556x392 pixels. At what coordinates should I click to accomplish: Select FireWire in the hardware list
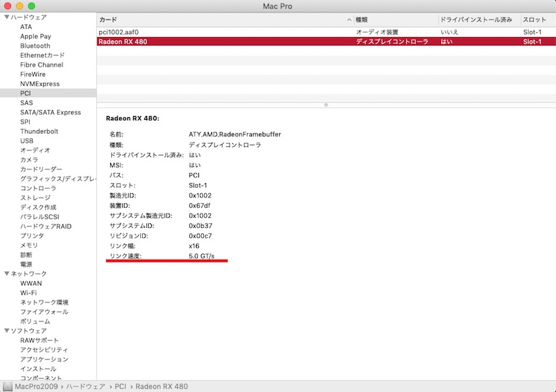(33, 75)
